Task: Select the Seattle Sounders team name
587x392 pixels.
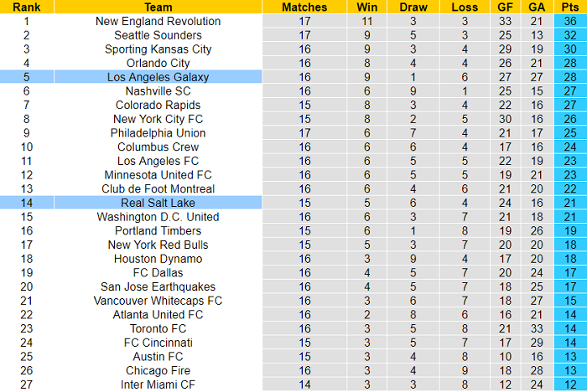Action: pos(158,35)
